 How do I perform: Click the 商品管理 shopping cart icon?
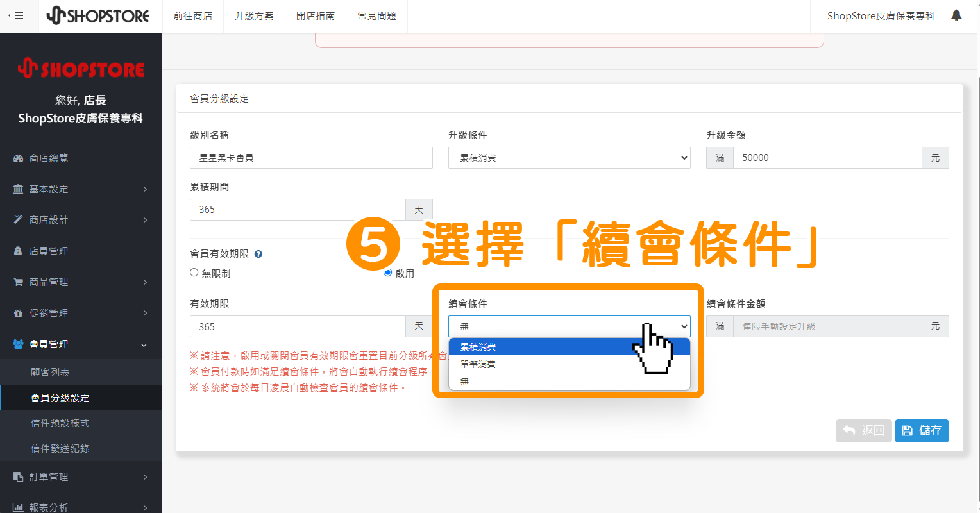pos(18,282)
